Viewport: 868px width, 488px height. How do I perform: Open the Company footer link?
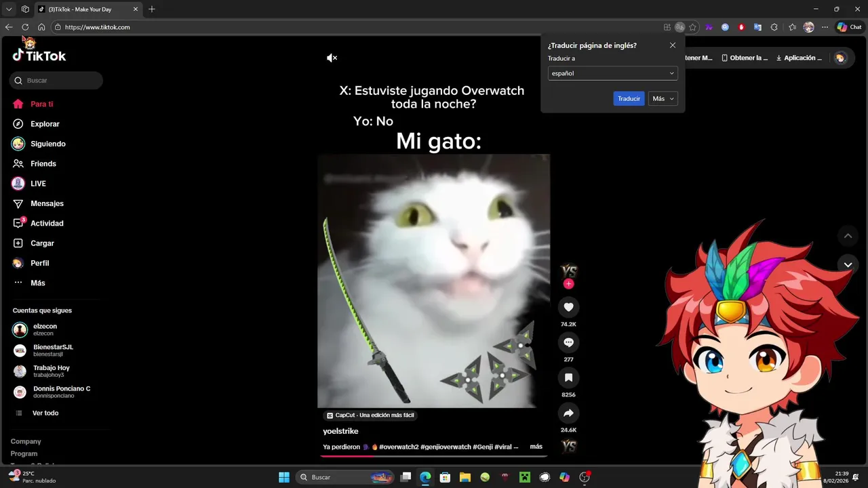(26, 441)
